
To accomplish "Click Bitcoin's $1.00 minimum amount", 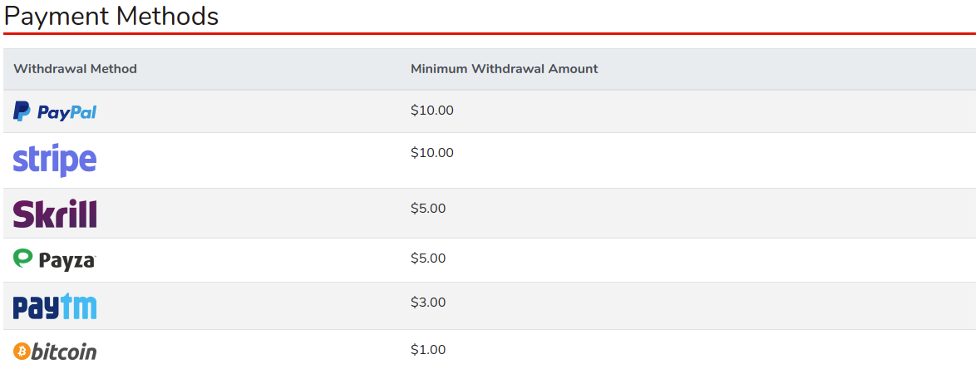I will [427, 350].
